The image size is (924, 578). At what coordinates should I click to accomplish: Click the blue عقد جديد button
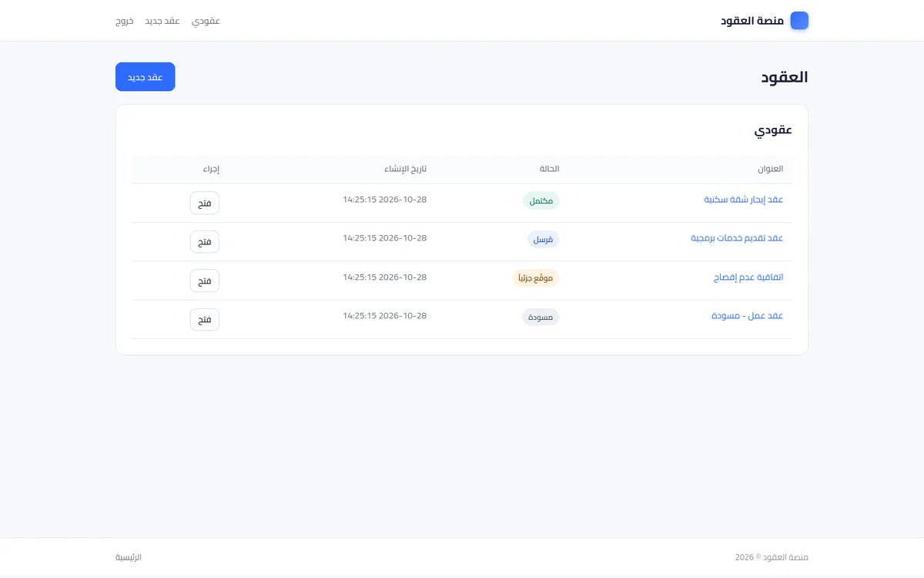146,77
